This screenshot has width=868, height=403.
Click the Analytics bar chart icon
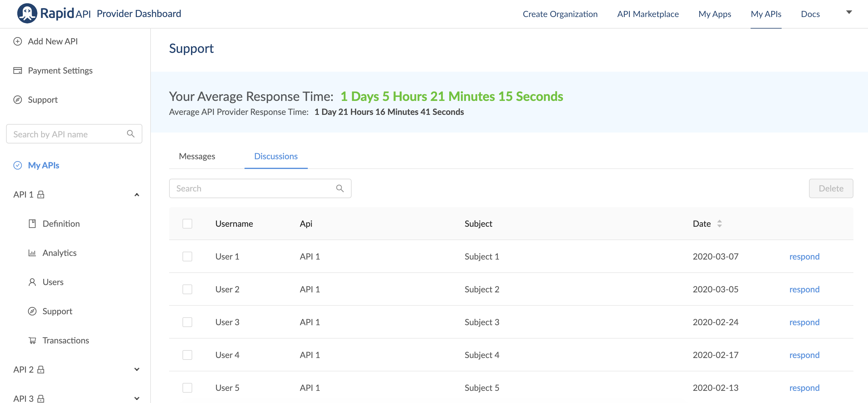tap(32, 253)
